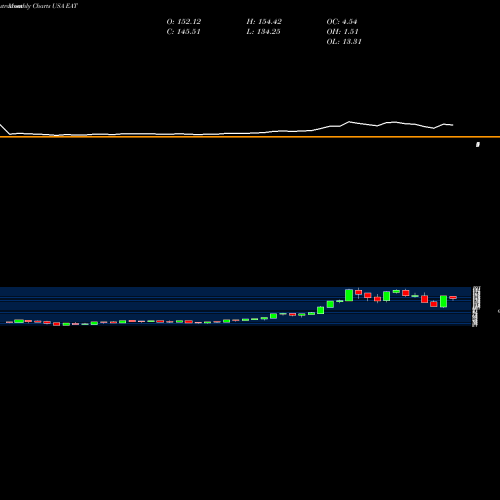Viewport: 500px width, 500px height.
Task: Click the 'OC: 4.54' value
Action: point(342,22)
